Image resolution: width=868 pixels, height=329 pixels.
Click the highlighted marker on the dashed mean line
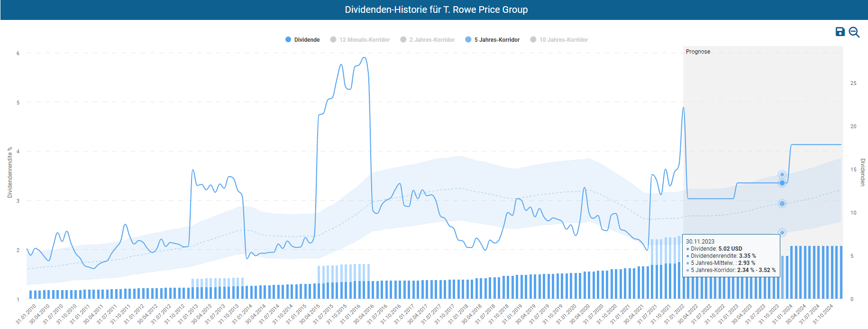782,204
